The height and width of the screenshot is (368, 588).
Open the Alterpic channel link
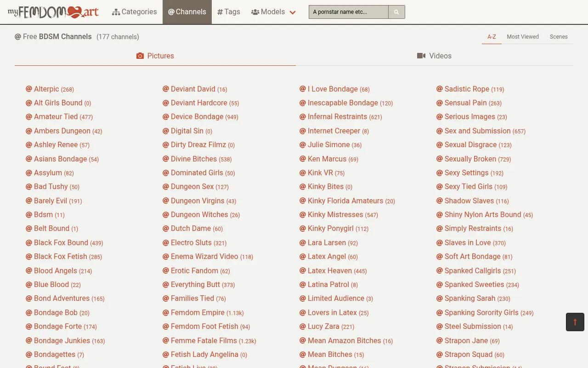(x=50, y=89)
